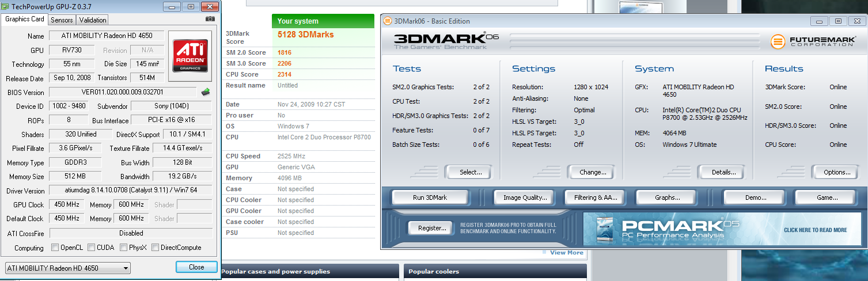Click the Run 3DMark button

(430, 198)
